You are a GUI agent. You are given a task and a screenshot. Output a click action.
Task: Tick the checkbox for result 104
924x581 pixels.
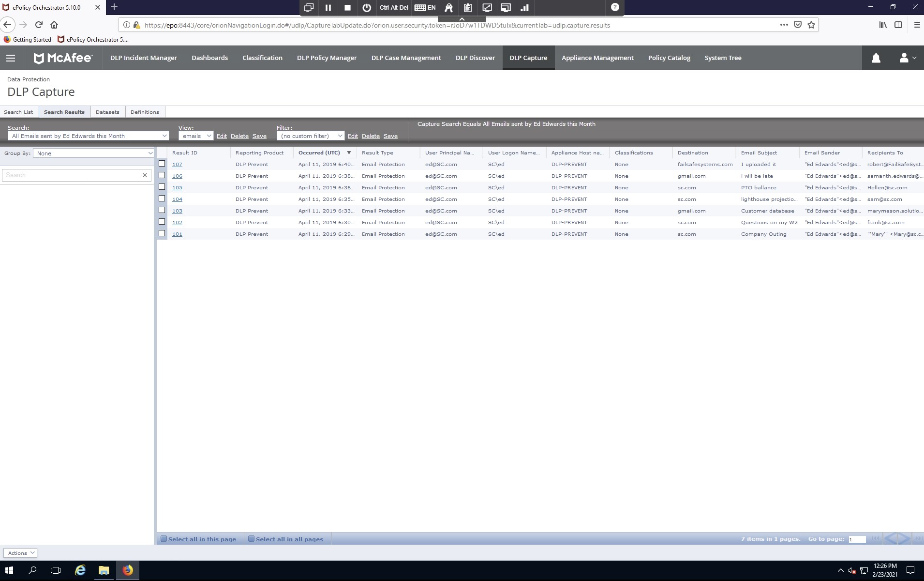pyautogui.click(x=162, y=199)
